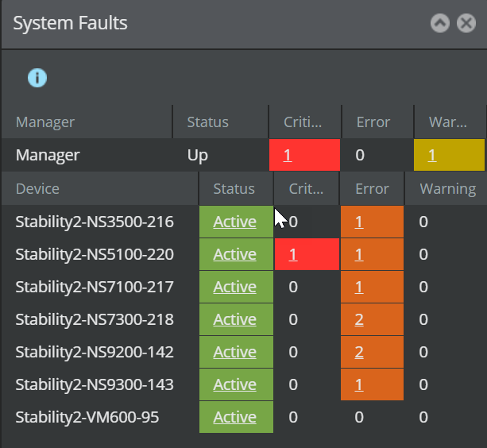The height and width of the screenshot is (448, 487).
Task: Click warning count 0 for Stability2-NS5100-220
Action: click(423, 254)
